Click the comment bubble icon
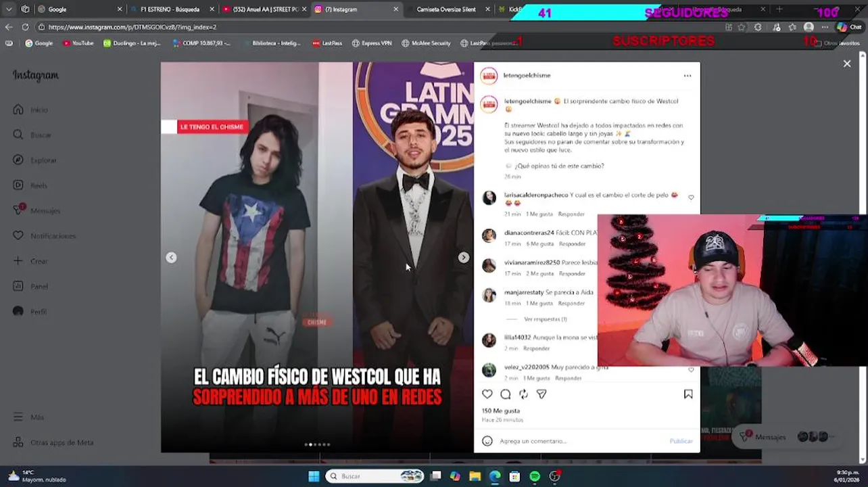 (x=506, y=394)
